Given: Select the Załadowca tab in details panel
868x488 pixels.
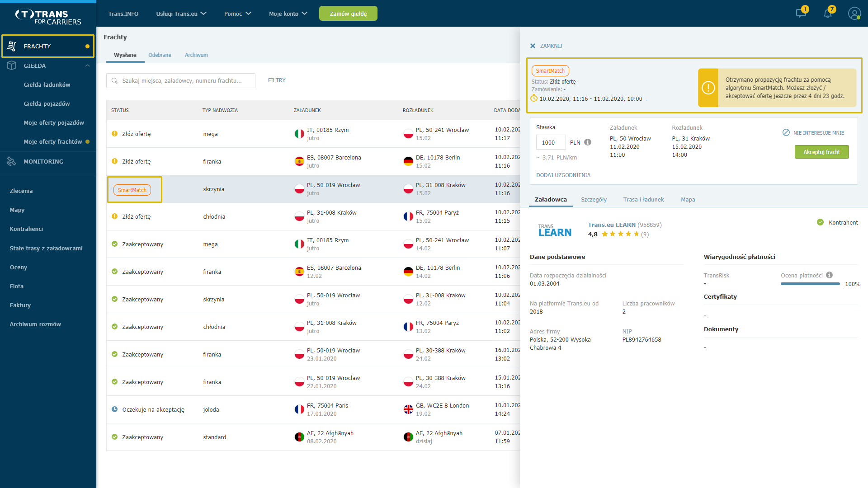Looking at the screenshot, I should [551, 199].
